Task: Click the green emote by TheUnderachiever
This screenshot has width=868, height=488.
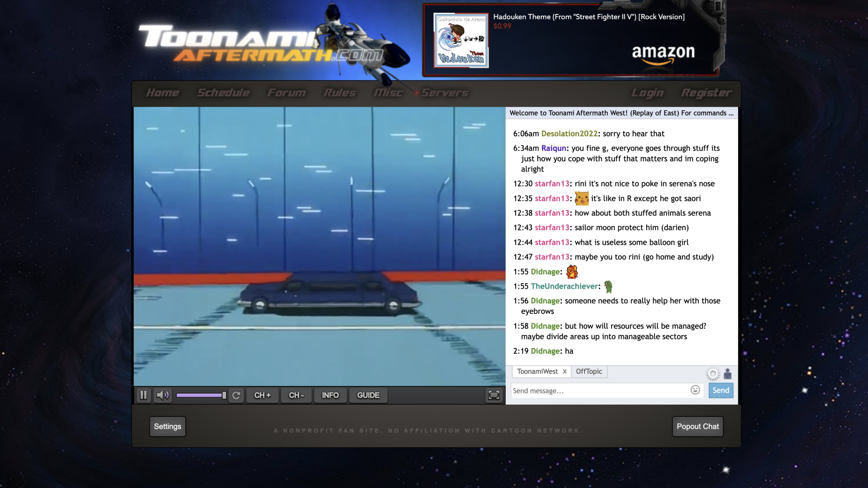Action: (608, 287)
